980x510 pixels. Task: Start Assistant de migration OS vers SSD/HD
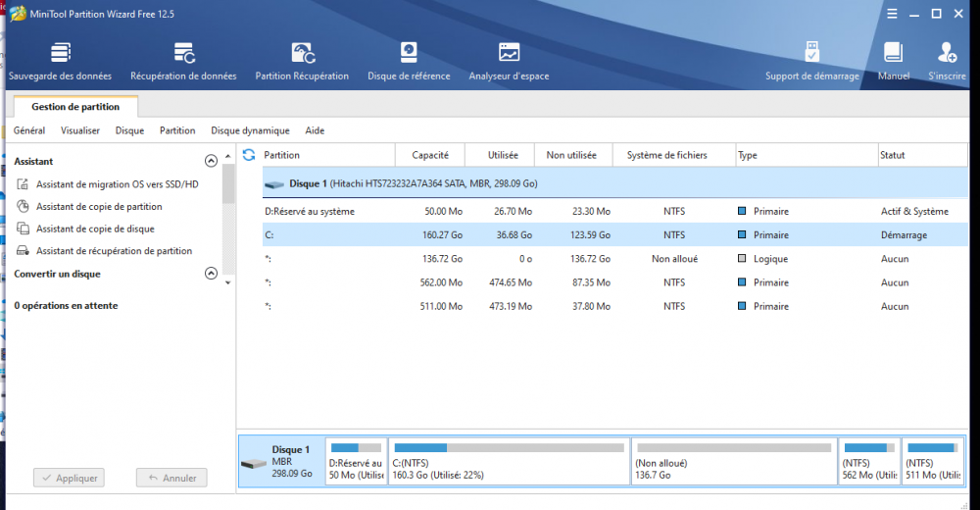pos(117,184)
